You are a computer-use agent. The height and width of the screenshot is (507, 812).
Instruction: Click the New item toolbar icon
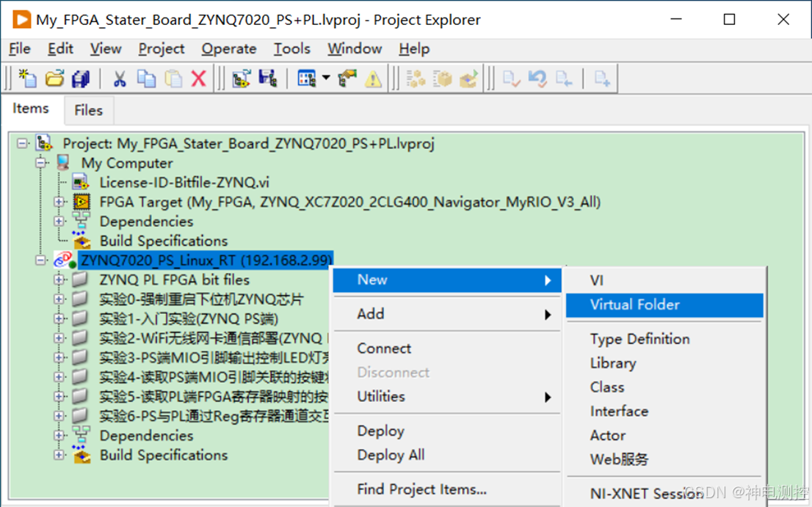coord(27,79)
